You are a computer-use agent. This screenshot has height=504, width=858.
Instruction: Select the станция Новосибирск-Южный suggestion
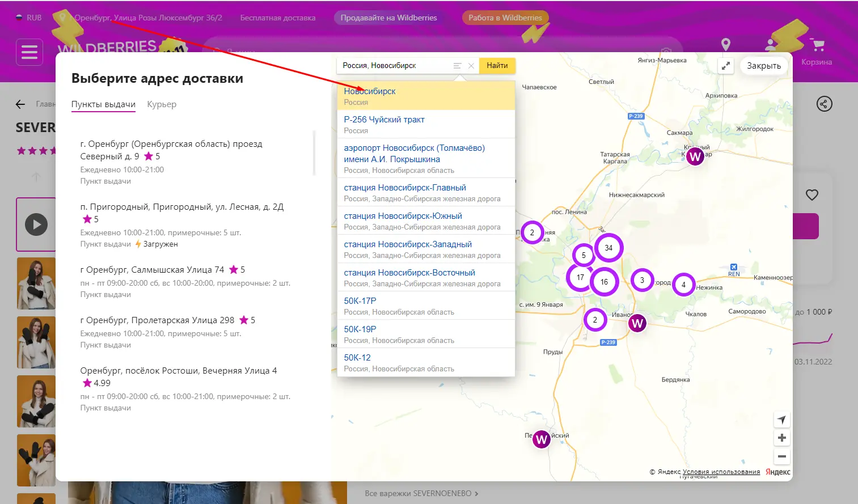426,221
